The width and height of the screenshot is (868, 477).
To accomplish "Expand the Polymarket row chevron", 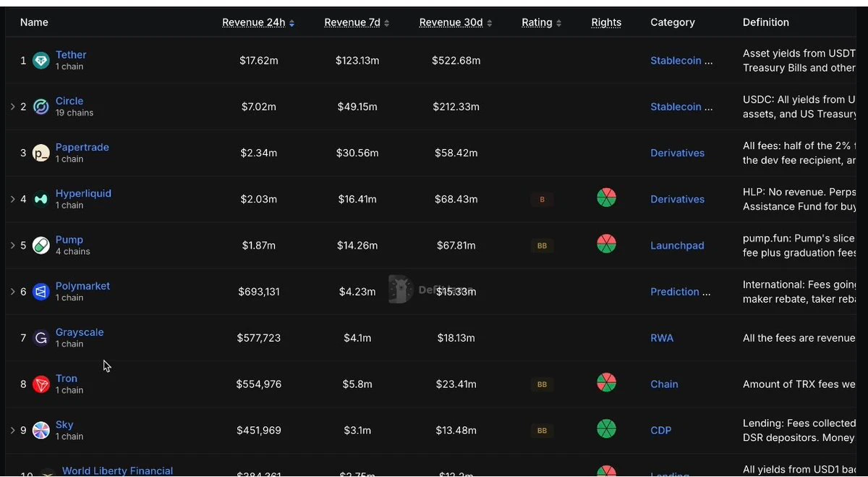I will pyautogui.click(x=12, y=292).
